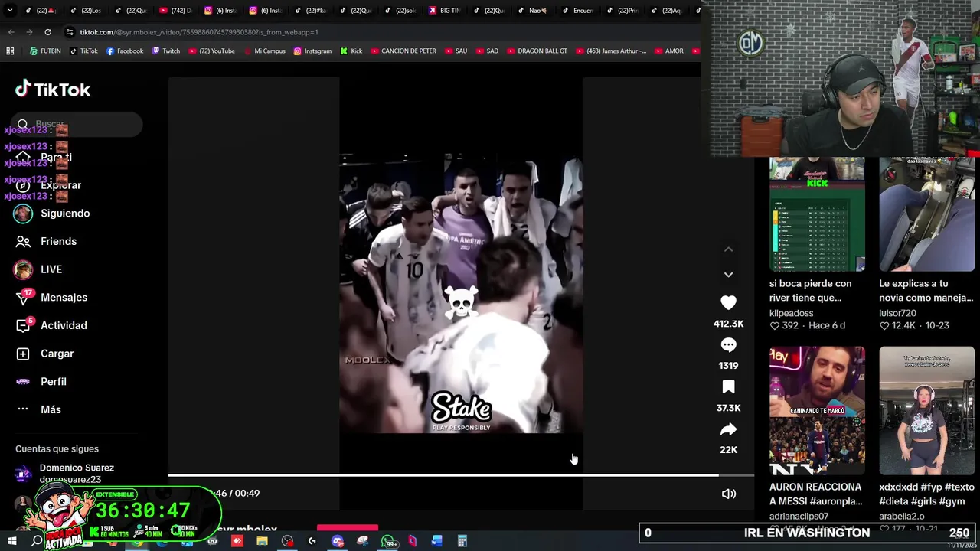Open the 'AURON REACCIONA A MESSI' video
This screenshot has width=980, height=551.
coord(817,411)
